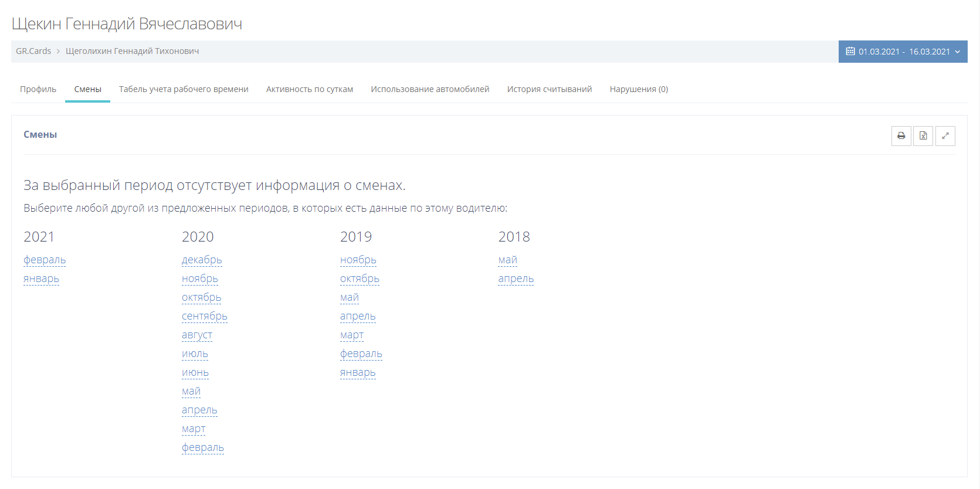Click GR.Cards breadcrumb link
This screenshot has width=980, height=489.
(33, 51)
